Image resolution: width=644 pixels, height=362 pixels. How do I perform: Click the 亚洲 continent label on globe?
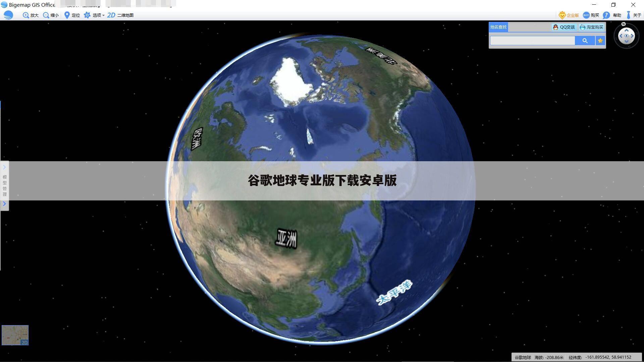click(x=286, y=239)
